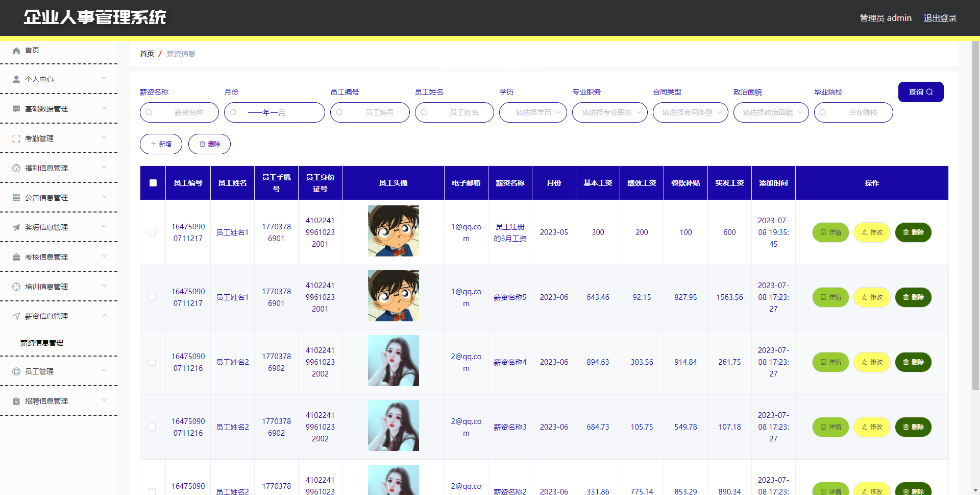Click the 毕业院校 search input field
This screenshot has width=980, height=495.
[x=853, y=112]
